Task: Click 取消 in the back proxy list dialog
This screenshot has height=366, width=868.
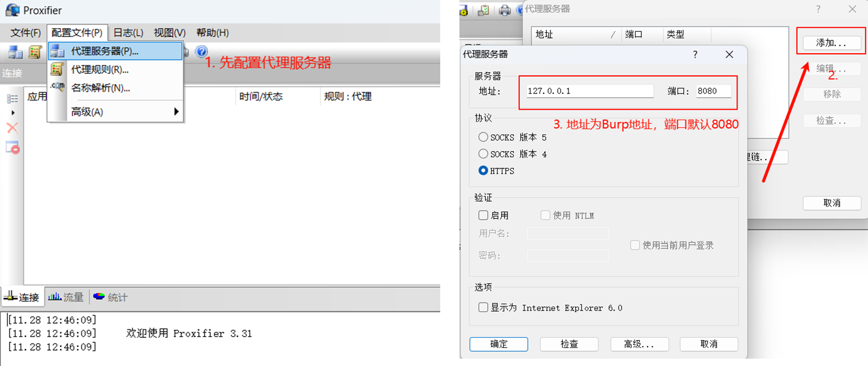Action: pyautogui.click(x=831, y=203)
